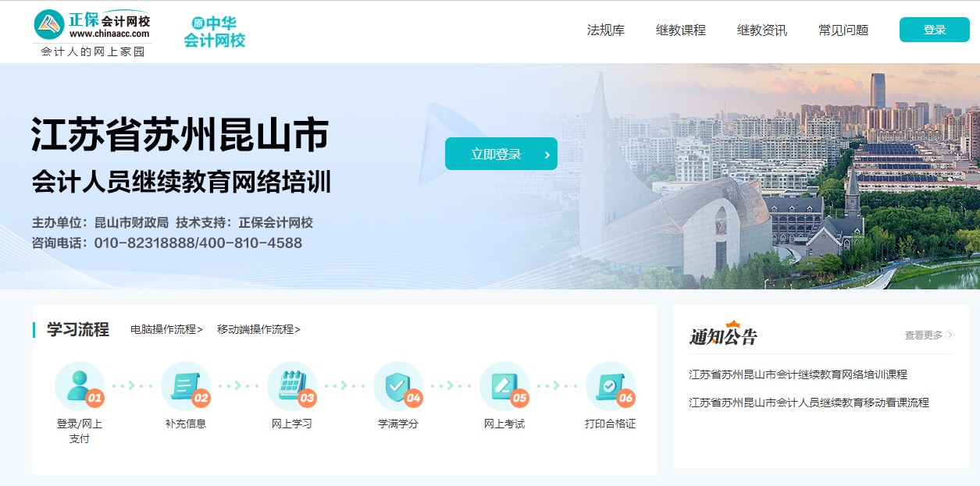
Task: Click the 江苏省苏州昆山市 banner title
Action: click(x=180, y=135)
